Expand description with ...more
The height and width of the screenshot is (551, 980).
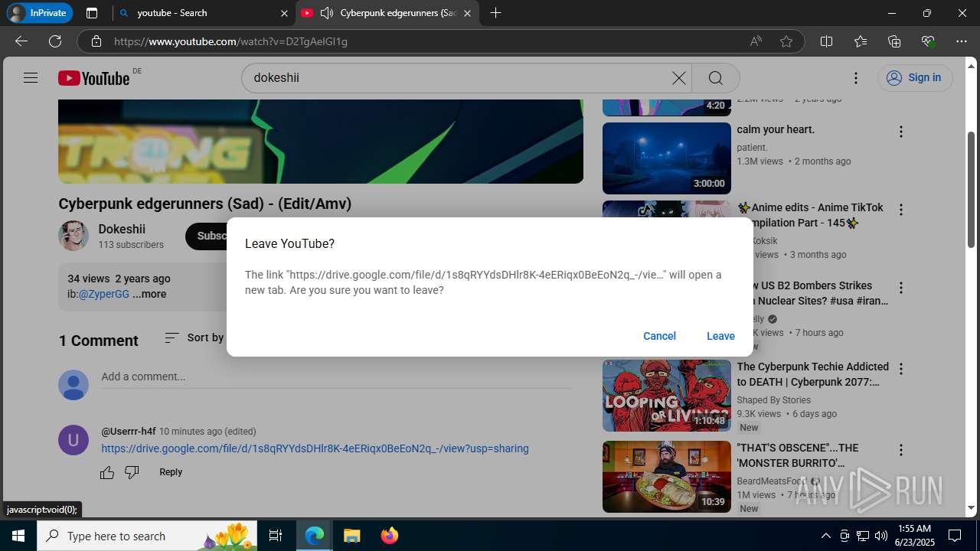point(149,294)
